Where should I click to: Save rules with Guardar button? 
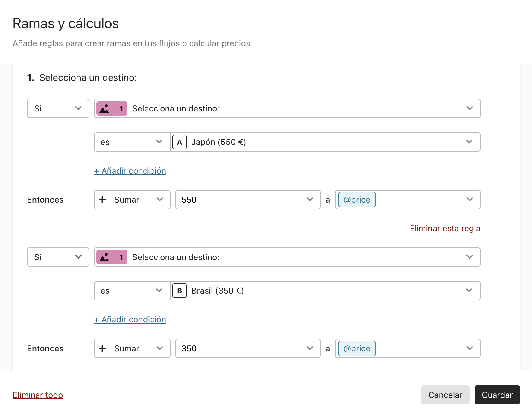pyautogui.click(x=497, y=395)
